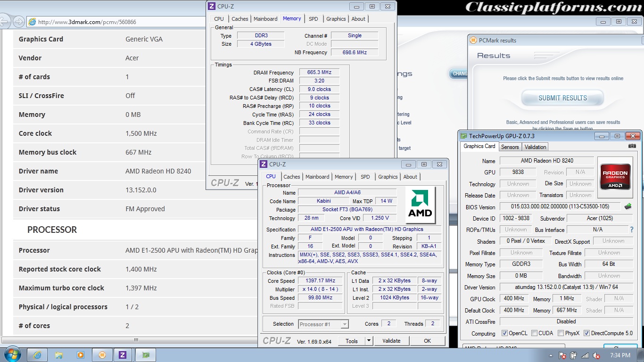Click the PCMark results title bar icon
The width and height of the screenshot is (644, 362).
click(473, 40)
